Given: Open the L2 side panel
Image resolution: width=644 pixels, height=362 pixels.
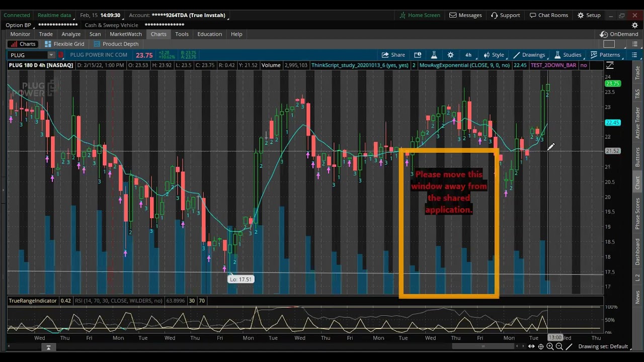Looking at the screenshot, I should point(637,277).
